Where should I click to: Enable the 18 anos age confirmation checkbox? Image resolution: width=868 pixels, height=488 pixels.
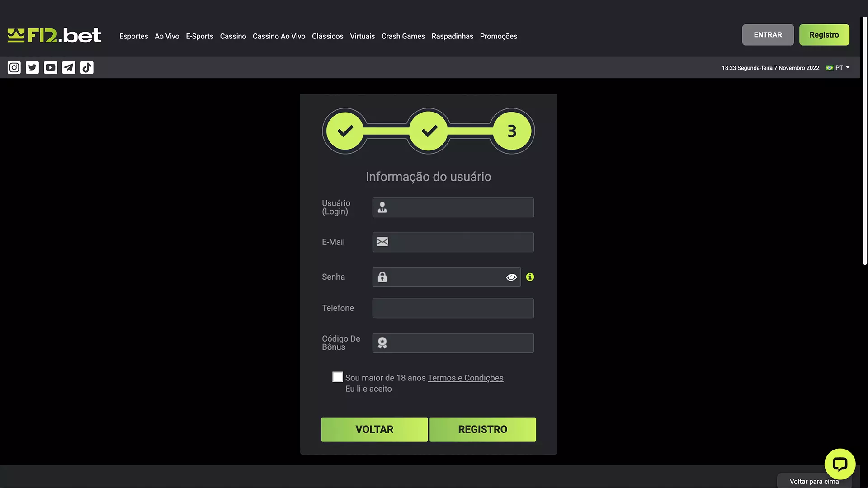pyautogui.click(x=337, y=376)
